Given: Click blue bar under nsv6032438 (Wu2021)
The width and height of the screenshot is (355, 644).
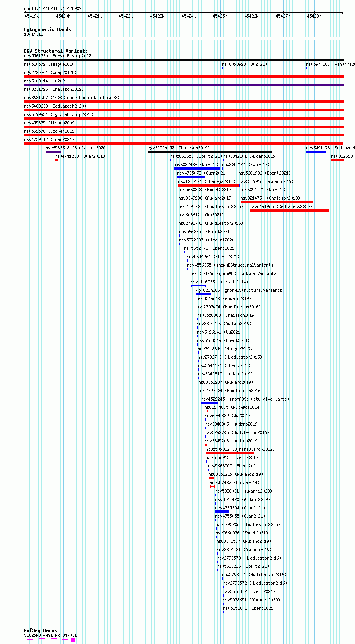Looking at the screenshot, I should (196, 169).
